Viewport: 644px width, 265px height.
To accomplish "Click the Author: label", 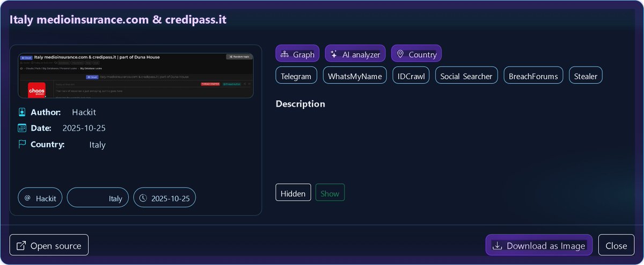I will tap(47, 112).
